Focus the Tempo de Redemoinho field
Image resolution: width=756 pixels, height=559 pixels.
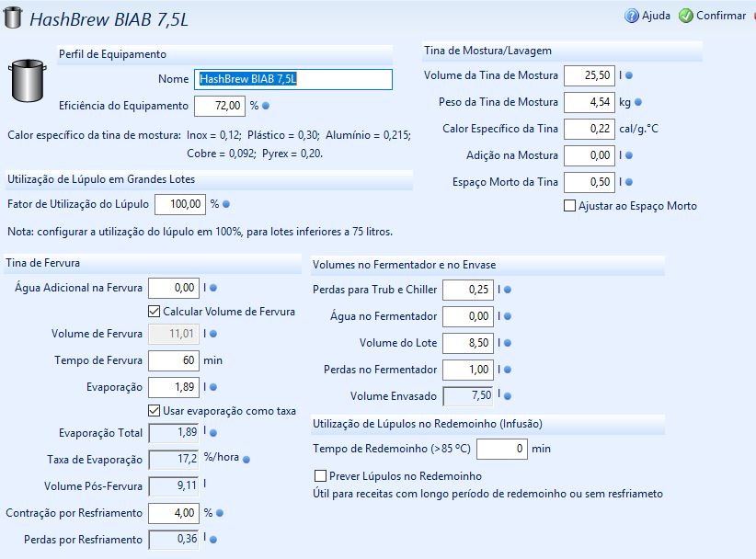[x=502, y=449]
